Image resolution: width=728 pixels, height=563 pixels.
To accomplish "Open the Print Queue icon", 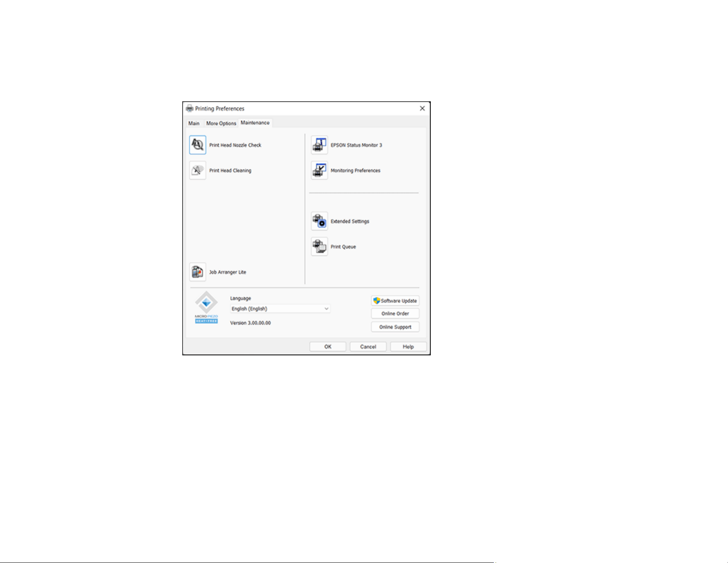I will (319, 247).
